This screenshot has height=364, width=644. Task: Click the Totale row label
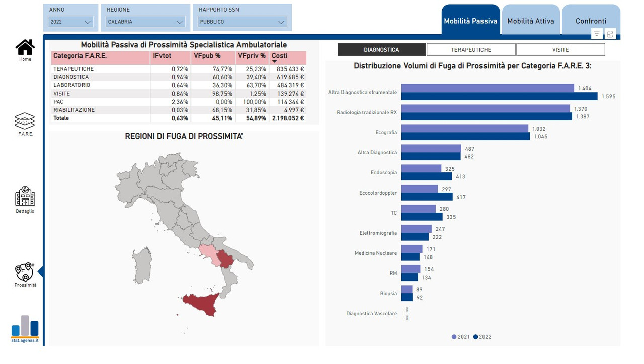tap(61, 118)
